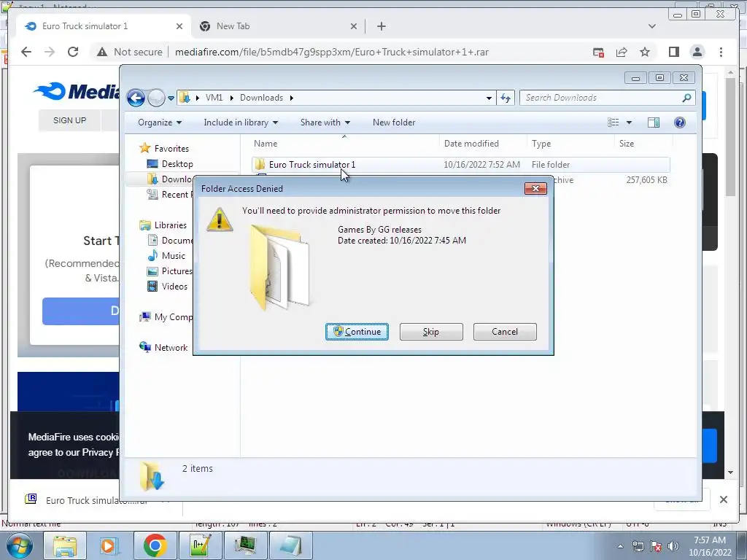Open Notepad++ from taskbar
Screen dimensions: 747x560
[200, 545]
